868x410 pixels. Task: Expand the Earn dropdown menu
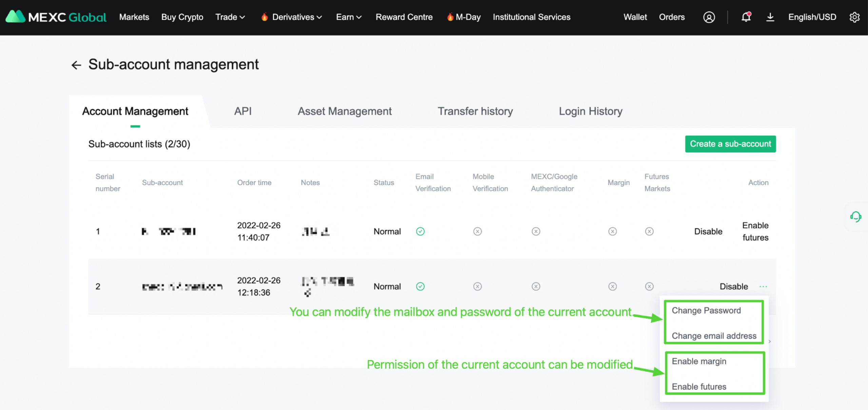click(x=349, y=17)
